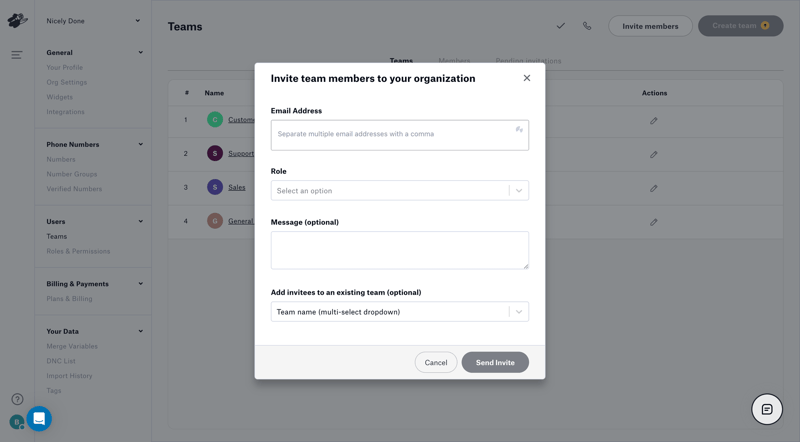
Task: Click the Support team S avatar
Action: pyautogui.click(x=215, y=153)
